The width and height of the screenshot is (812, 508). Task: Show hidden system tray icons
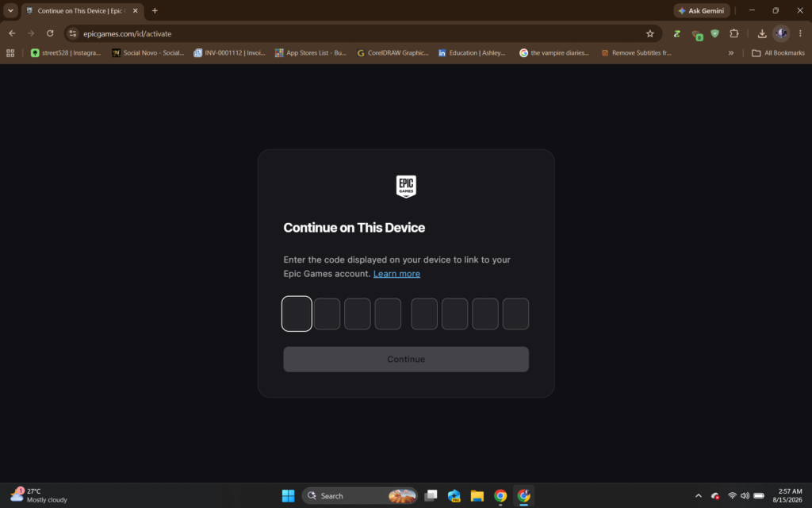tap(698, 495)
